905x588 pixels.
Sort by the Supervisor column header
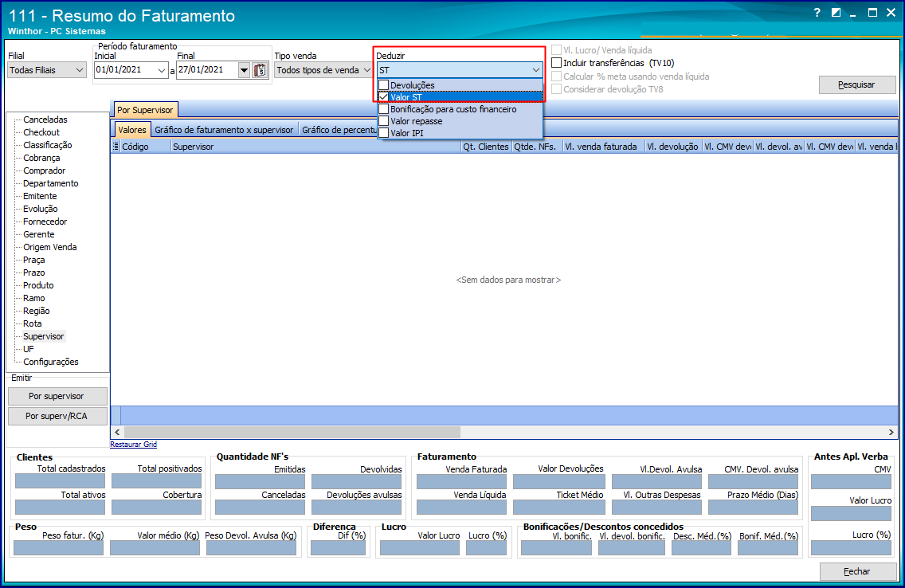point(315,147)
